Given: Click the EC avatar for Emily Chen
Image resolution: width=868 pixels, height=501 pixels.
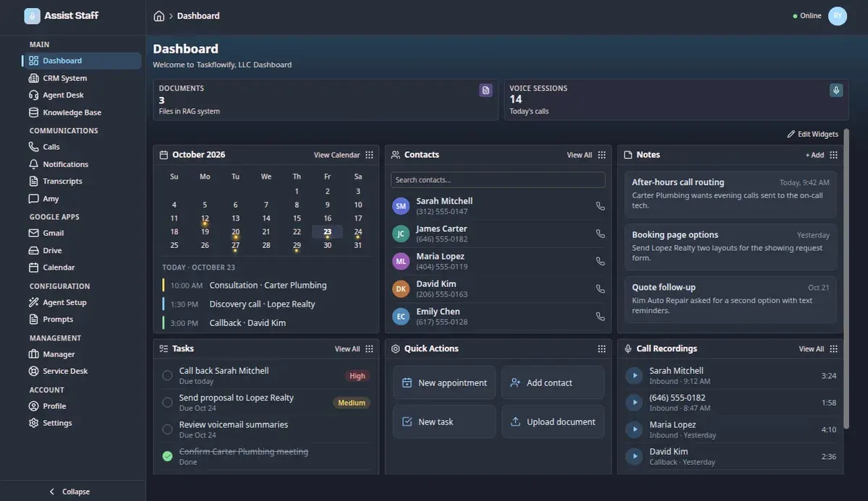Looking at the screenshot, I should click(x=401, y=316).
